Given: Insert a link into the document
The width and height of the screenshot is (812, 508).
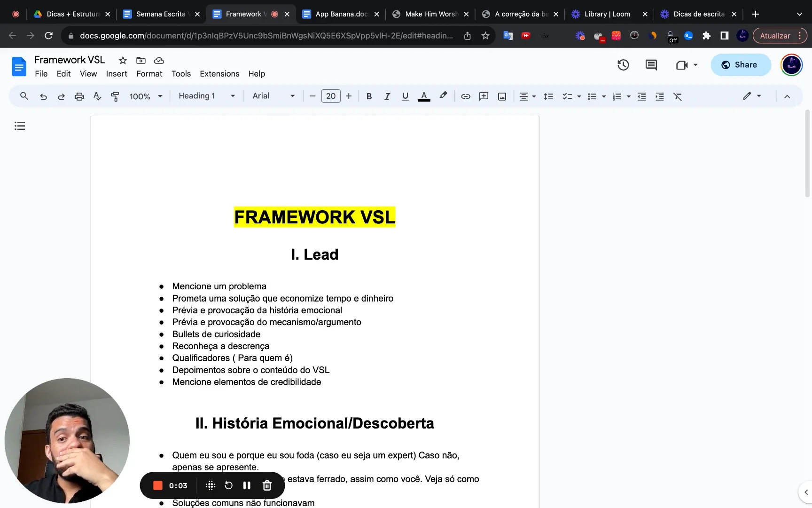Looking at the screenshot, I should click(x=465, y=96).
